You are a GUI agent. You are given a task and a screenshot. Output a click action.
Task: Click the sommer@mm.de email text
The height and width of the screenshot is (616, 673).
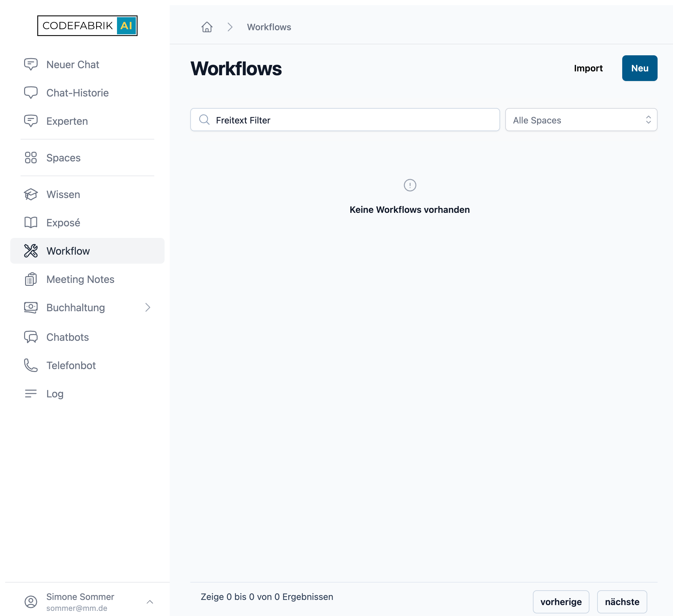pyautogui.click(x=77, y=608)
